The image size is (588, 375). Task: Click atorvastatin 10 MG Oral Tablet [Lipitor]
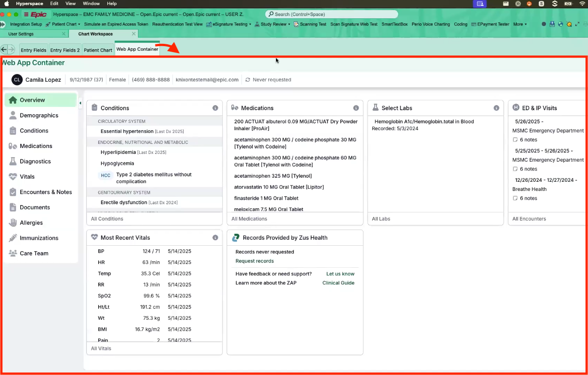point(279,187)
